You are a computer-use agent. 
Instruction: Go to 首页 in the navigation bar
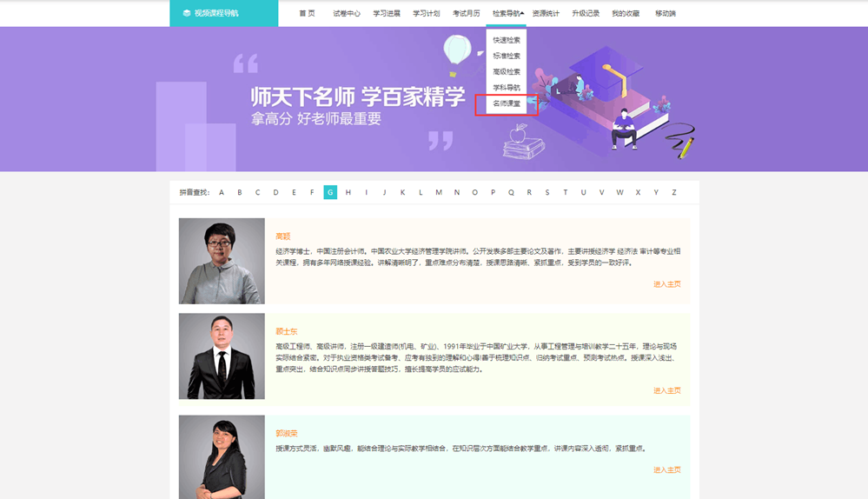coord(307,13)
